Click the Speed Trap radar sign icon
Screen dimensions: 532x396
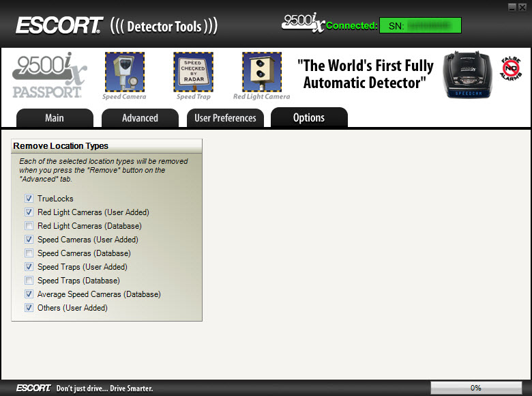[193, 72]
